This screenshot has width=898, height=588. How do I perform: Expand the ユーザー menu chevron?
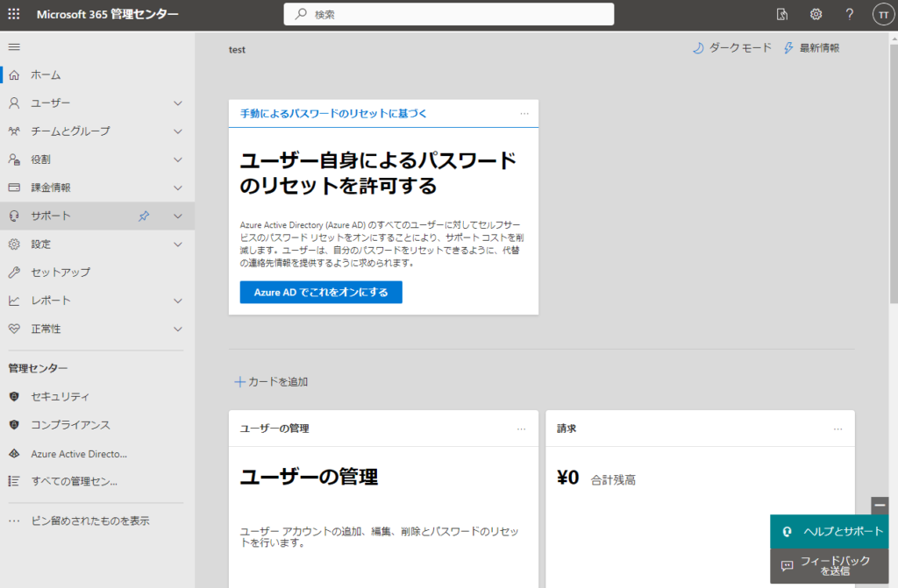[178, 103]
